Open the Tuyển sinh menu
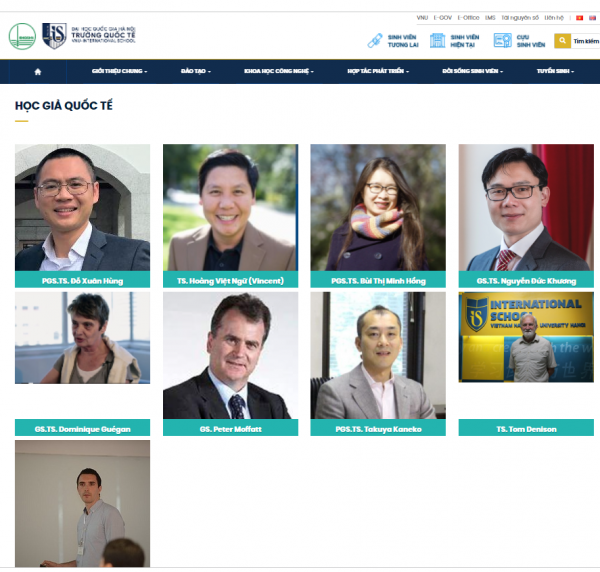The image size is (600, 572). pos(555,71)
